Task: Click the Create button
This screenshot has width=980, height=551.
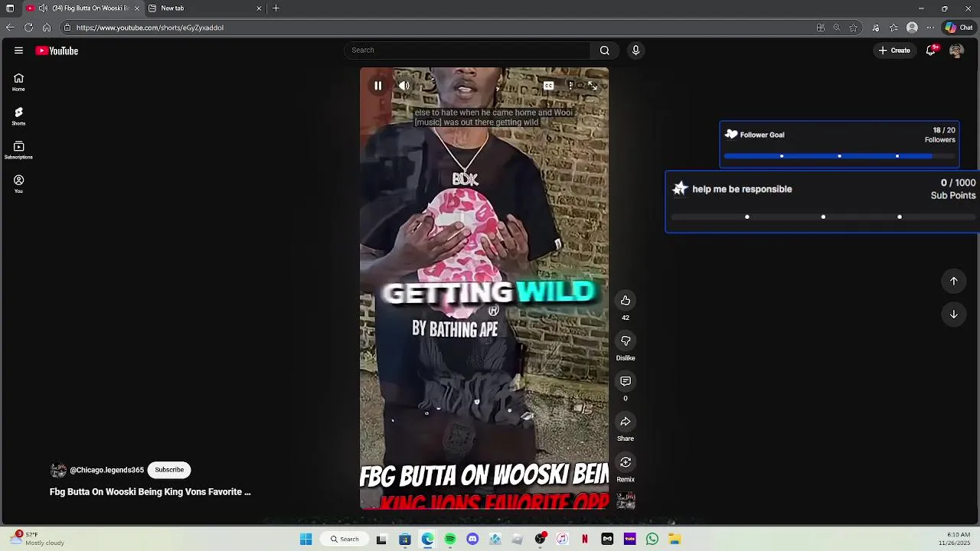Action: 894,51
